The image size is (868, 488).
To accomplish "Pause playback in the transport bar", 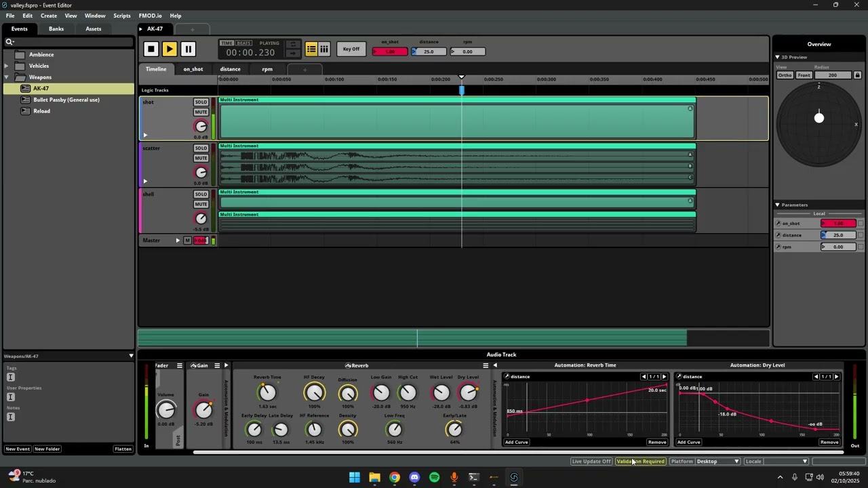I will (x=188, y=49).
